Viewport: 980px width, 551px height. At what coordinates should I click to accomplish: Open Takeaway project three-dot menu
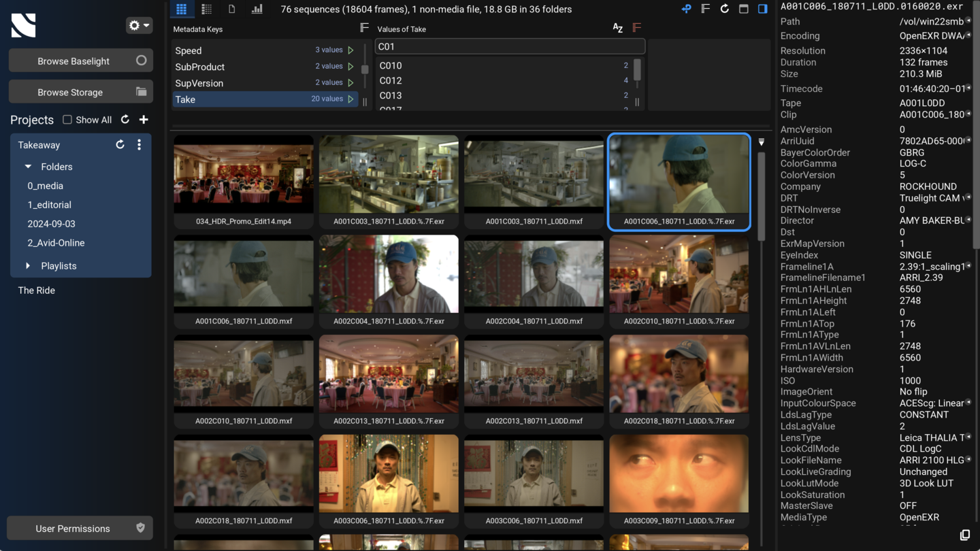tap(139, 145)
